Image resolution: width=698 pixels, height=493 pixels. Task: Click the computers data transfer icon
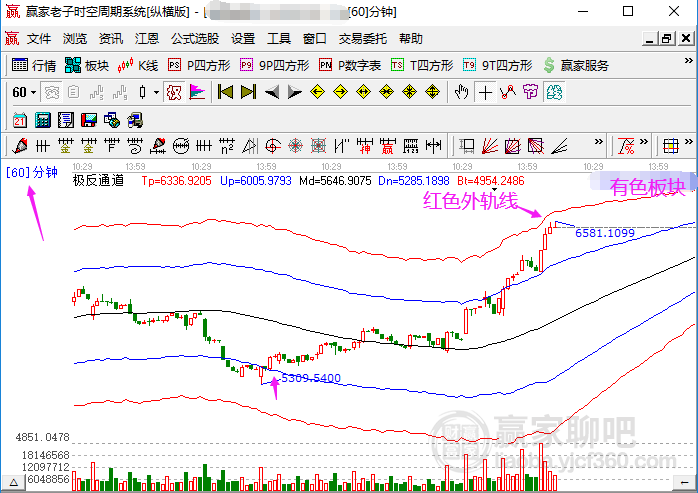[x=135, y=120]
